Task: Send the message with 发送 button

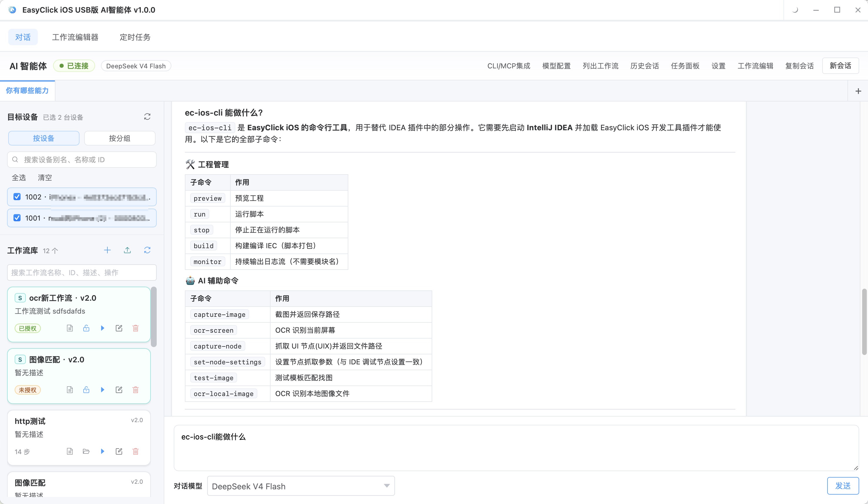Action: 843,486
